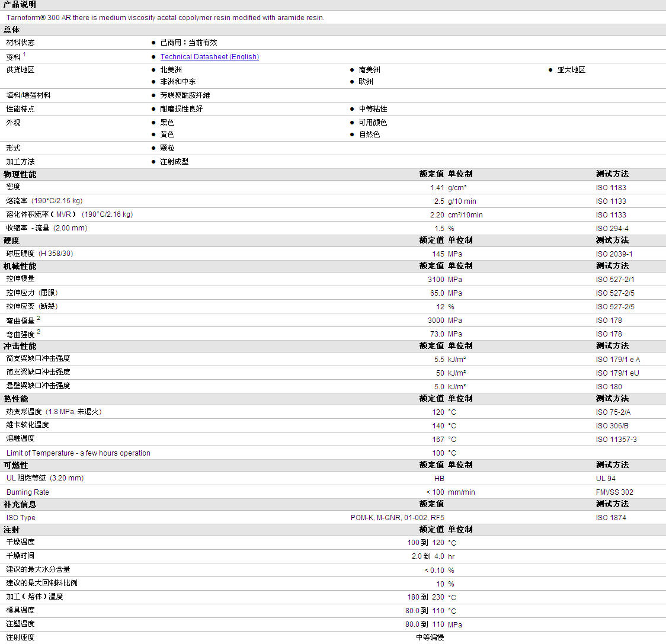
Task: Click the flexural strength value 73.0
Action: 437,334
